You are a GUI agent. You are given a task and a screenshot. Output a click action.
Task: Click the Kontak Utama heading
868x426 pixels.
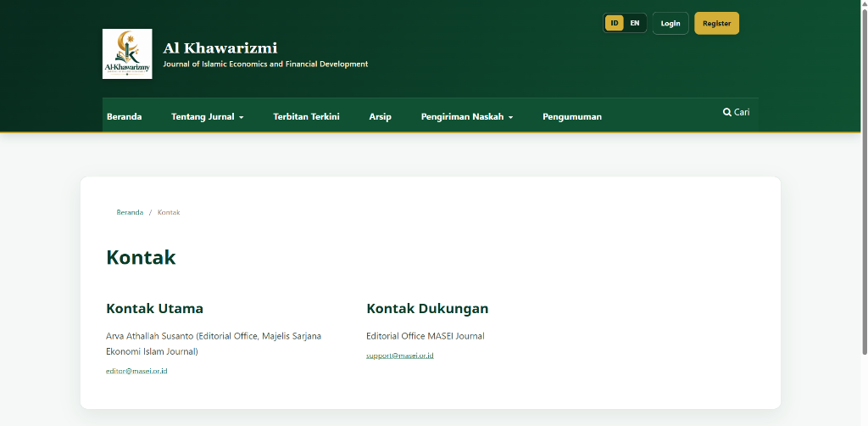coord(154,309)
